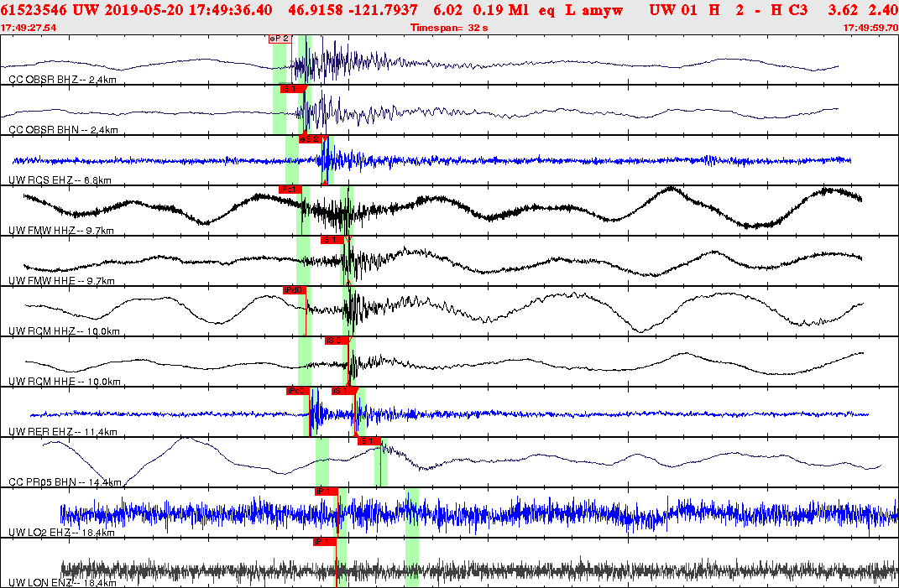Click the 17:49:59.70 end timestamp

[867, 27]
